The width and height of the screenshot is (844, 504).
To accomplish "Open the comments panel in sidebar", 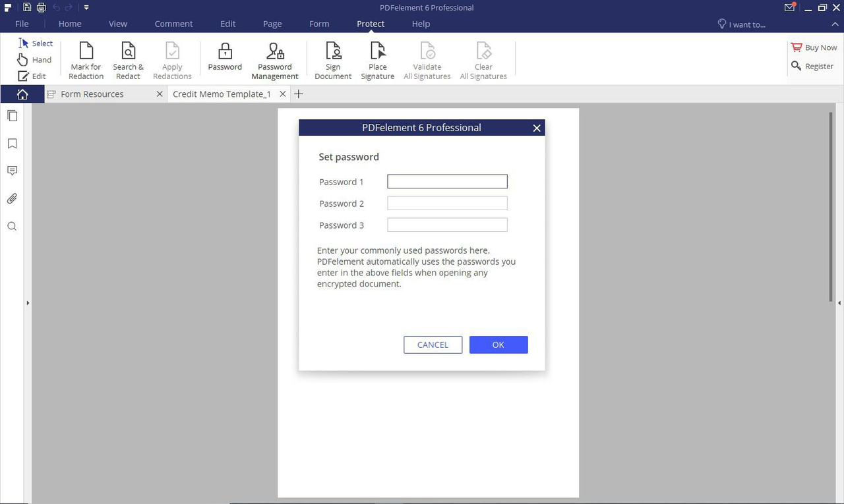I will click(x=12, y=171).
